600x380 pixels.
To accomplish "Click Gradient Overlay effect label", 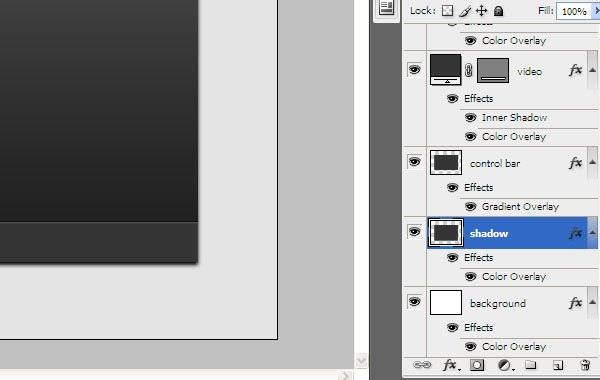I will pos(520,207).
